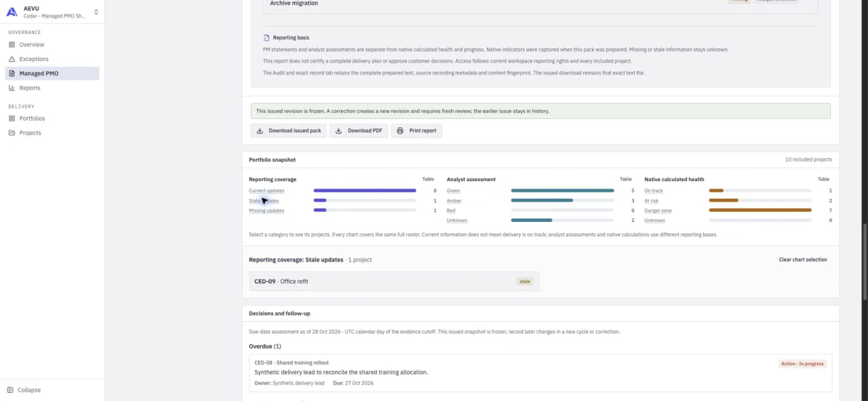Click the Owner: Synthetic delivery lead text
This screenshot has width=868, height=401.
coord(290,383)
